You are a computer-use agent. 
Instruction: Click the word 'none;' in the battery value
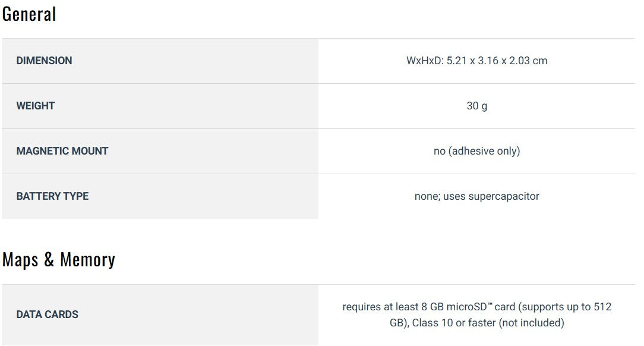428,196
